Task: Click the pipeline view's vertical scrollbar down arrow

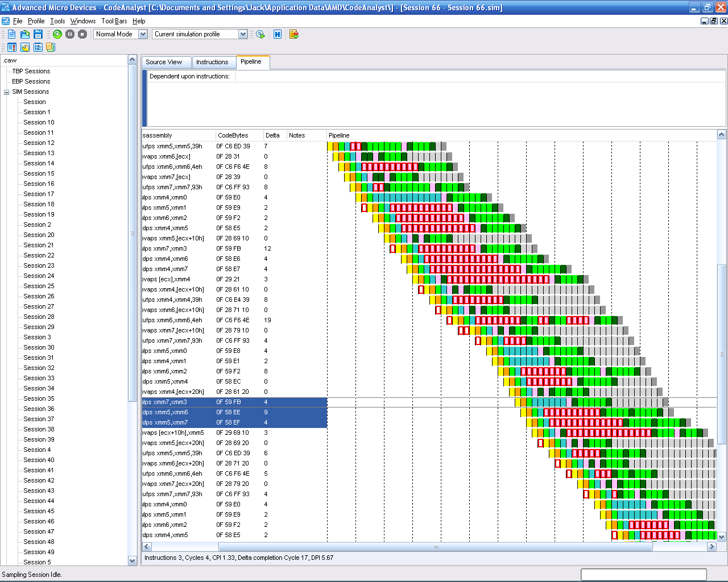Action: [722, 537]
